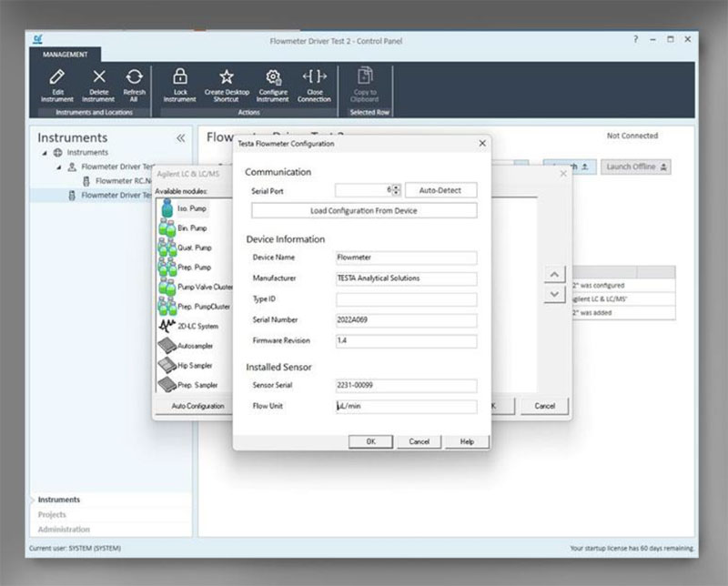Click the Instruments globe icon in tree
Screen dimensions: 728x586
pos(58,153)
